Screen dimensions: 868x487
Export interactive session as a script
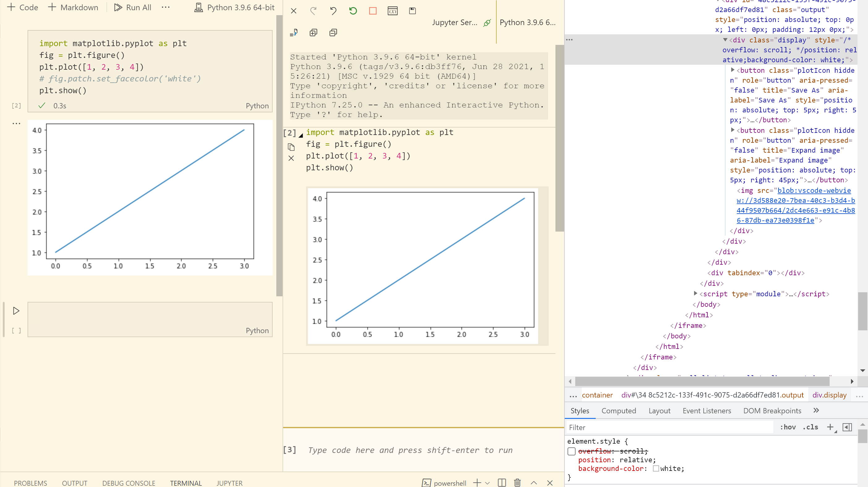click(293, 33)
